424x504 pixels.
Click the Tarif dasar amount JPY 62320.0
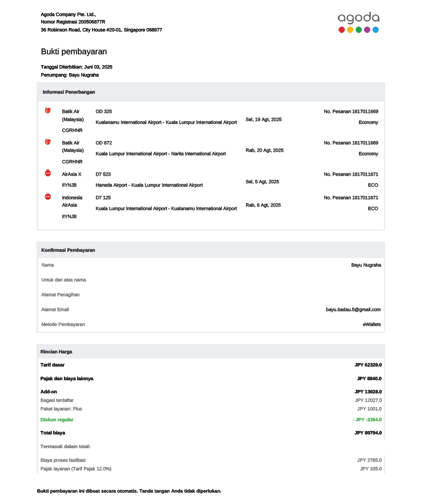(x=368, y=365)
